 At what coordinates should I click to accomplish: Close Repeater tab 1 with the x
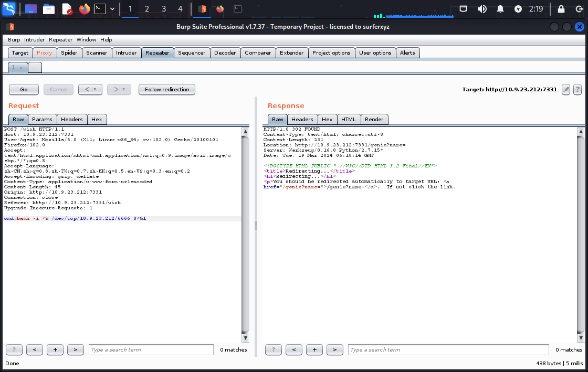21,68
